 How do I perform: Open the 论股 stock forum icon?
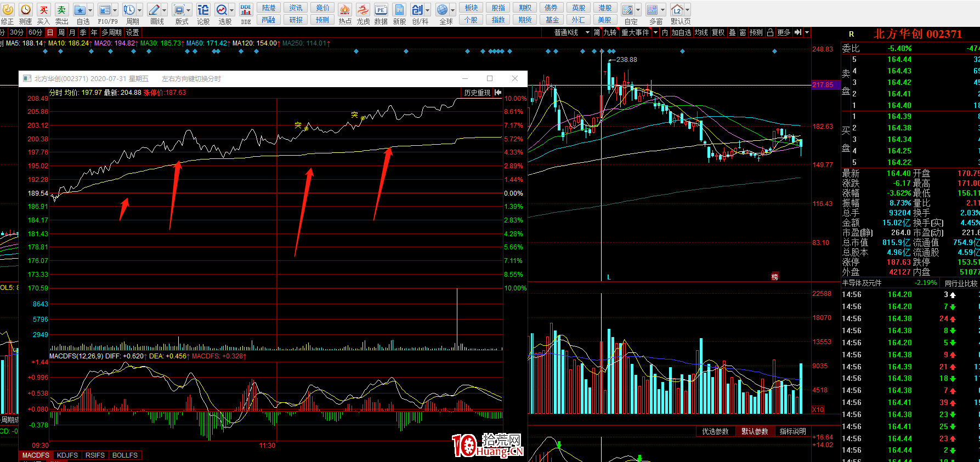pyautogui.click(x=203, y=10)
